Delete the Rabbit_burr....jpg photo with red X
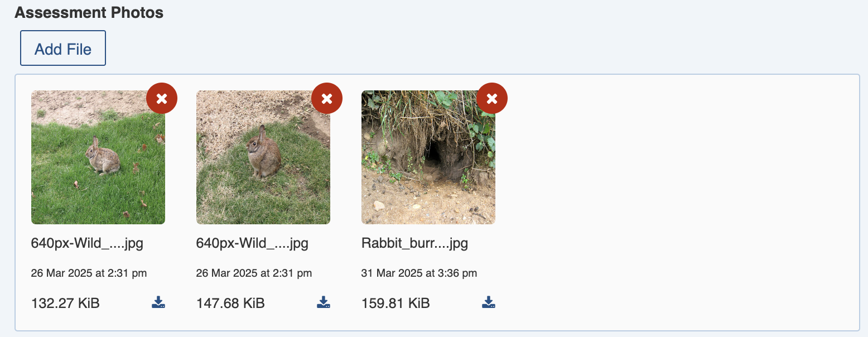 click(x=492, y=99)
